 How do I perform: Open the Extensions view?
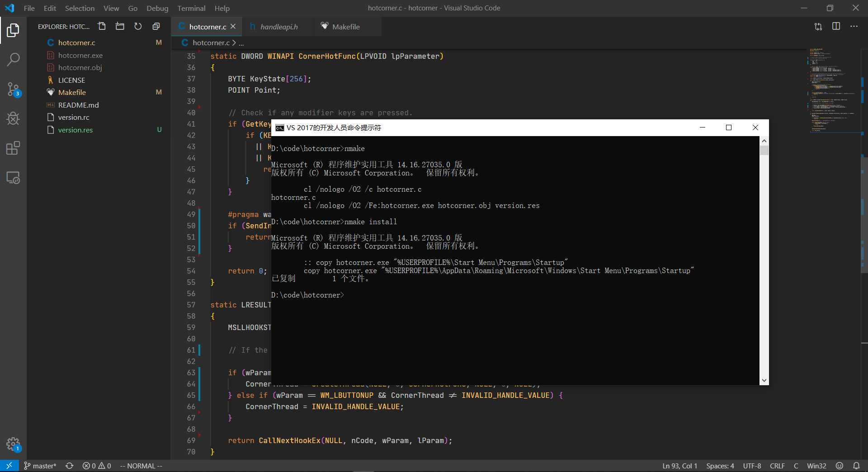click(13, 148)
